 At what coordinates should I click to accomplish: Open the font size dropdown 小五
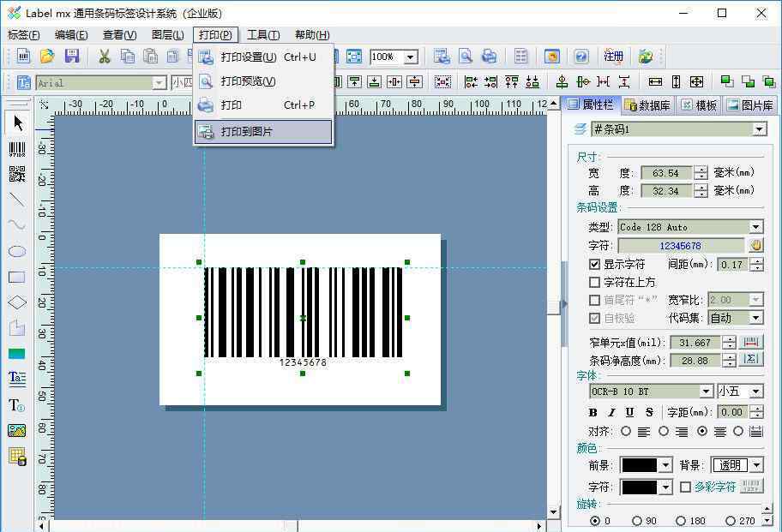point(756,392)
